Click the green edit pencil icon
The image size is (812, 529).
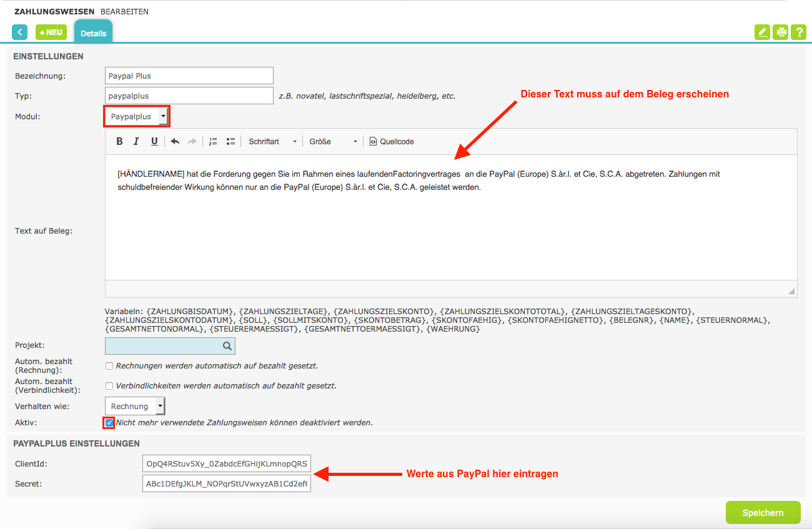[x=762, y=32]
